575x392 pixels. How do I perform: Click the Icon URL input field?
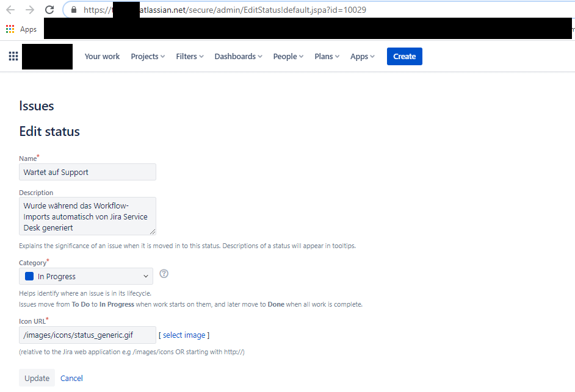(x=88, y=335)
